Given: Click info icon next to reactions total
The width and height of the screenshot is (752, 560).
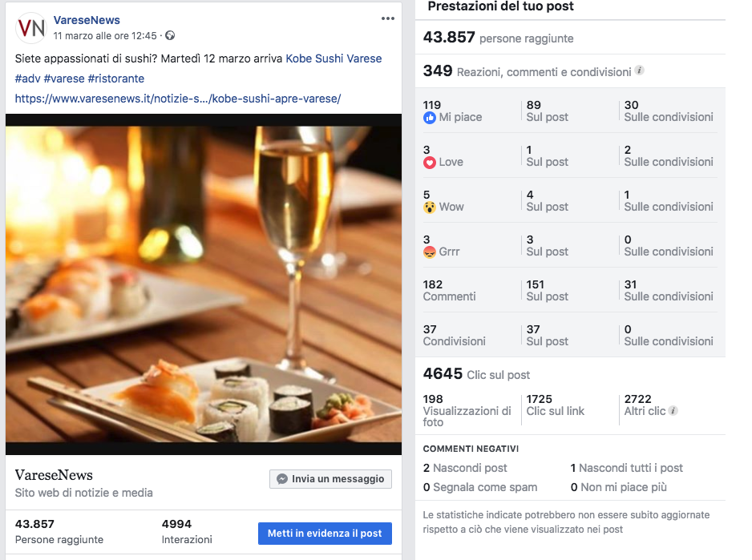Looking at the screenshot, I should pyautogui.click(x=640, y=71).
